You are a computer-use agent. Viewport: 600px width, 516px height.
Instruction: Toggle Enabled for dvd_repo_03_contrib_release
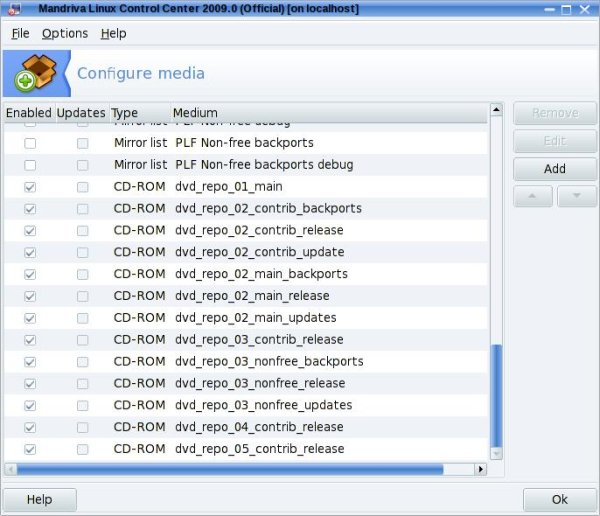[x=30, y=340]
